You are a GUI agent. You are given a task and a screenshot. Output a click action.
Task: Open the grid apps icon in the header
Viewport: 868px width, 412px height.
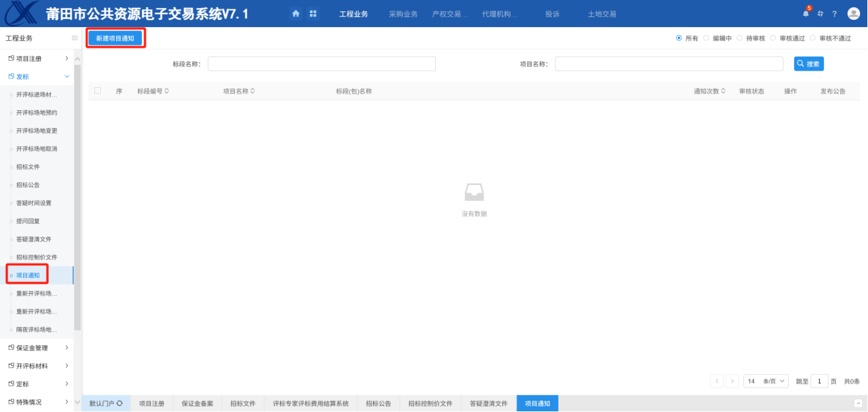[313, 13]
